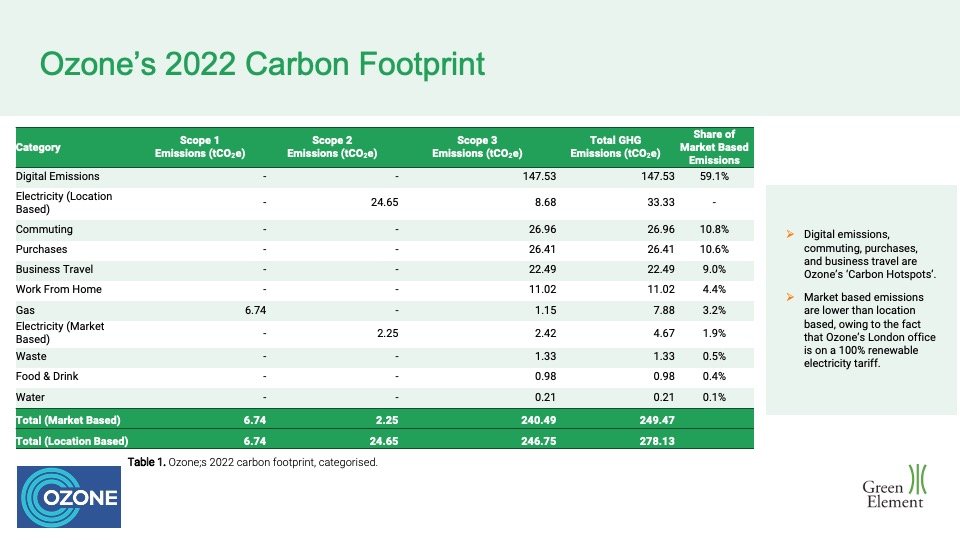Click the 59.1% share for Digital Emissions

pyautogui.click(x=714, y=176)
